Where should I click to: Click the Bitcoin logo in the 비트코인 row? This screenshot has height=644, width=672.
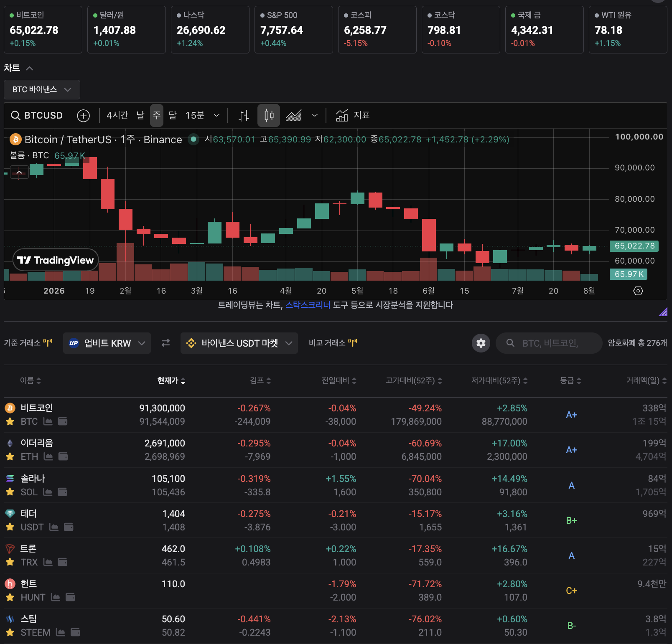[10, 408]
